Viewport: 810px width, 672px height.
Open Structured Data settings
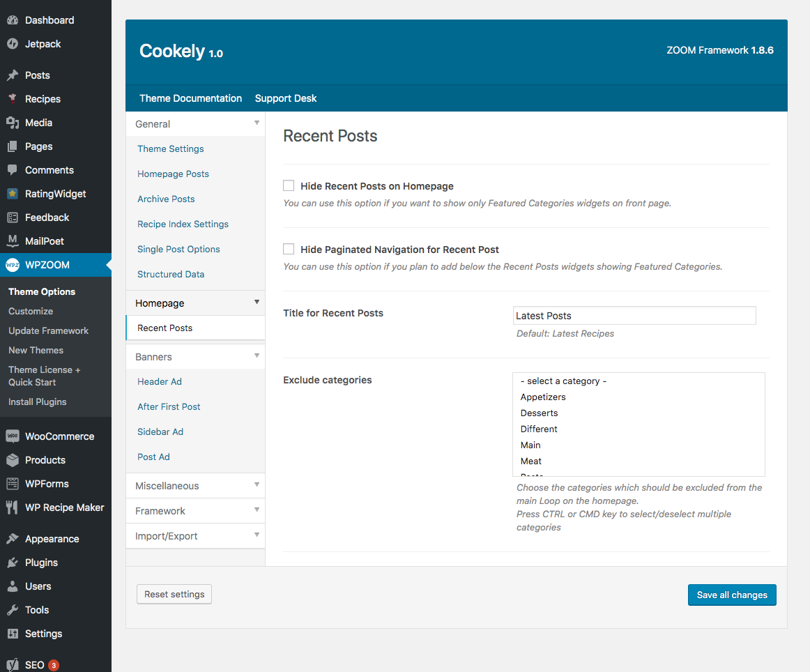tap(171, 274)
